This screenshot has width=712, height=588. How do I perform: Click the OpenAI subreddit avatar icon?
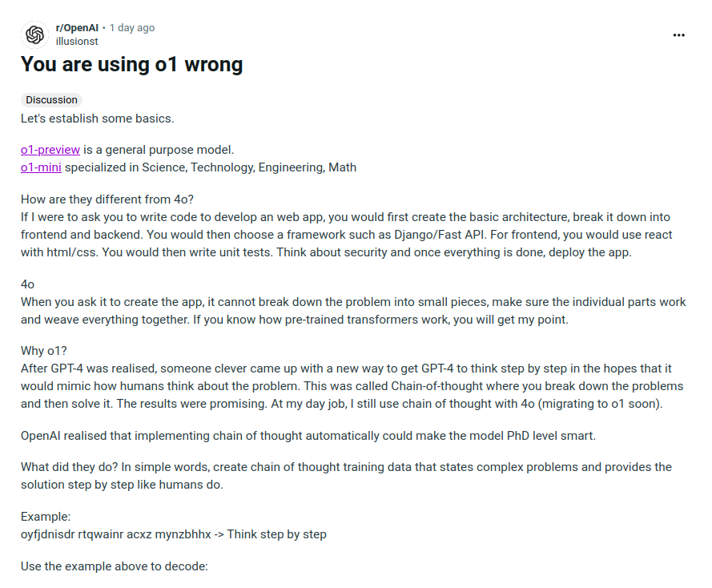coord(34,34)
